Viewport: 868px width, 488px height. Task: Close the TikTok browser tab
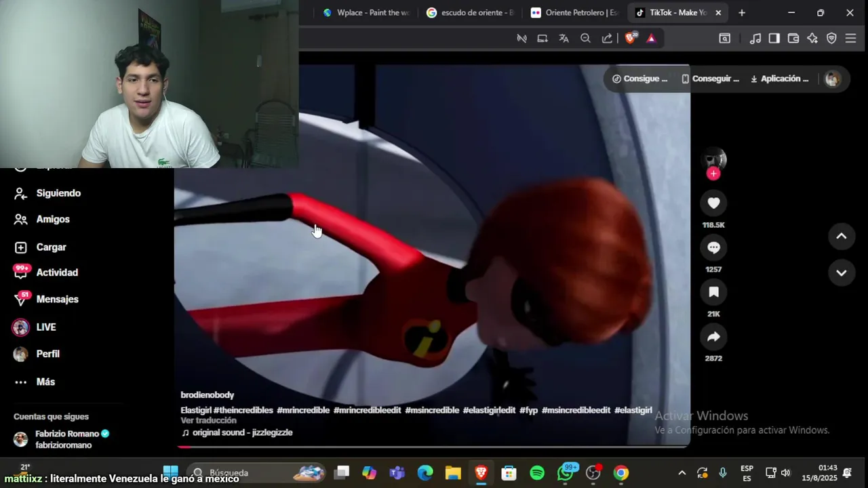[x=718, y=12]
